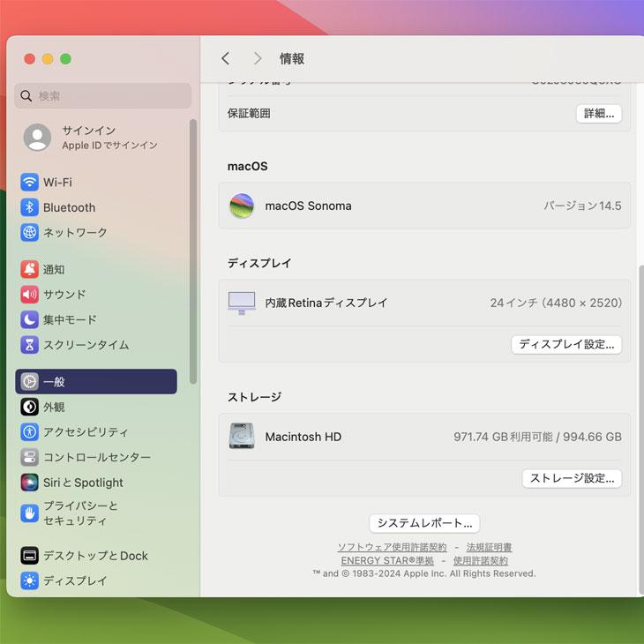Click 内蔵Retinaディスプレイ text
Image resolution: width=644 pixels, height=644 pixels.
click(x=326, y=303)
